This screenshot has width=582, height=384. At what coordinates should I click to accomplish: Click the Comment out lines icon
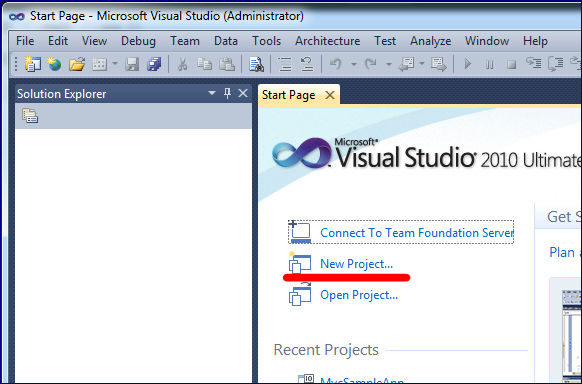(285, 64)
